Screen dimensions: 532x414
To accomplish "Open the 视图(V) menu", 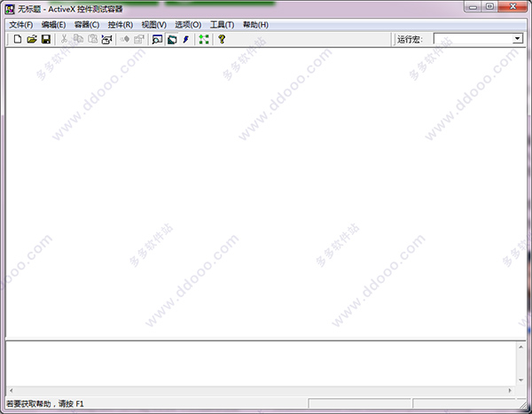I will point(154,25).
